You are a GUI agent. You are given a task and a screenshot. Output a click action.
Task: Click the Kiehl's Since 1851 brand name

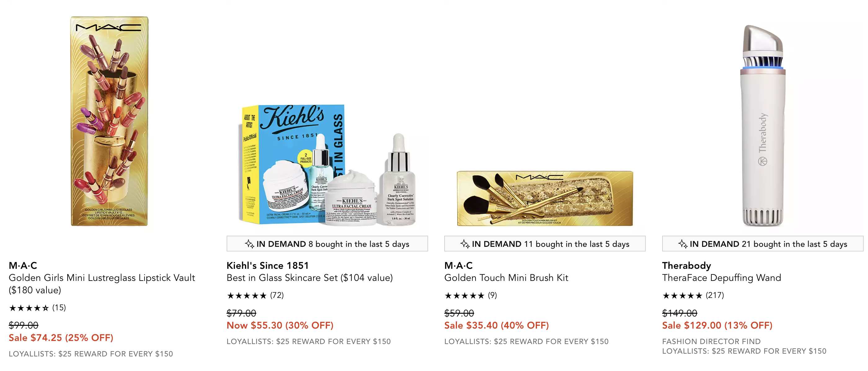click(268, 265)
